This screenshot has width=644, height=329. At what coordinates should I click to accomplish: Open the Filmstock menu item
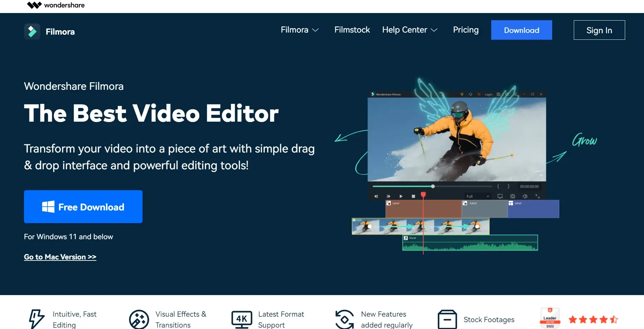352,30
